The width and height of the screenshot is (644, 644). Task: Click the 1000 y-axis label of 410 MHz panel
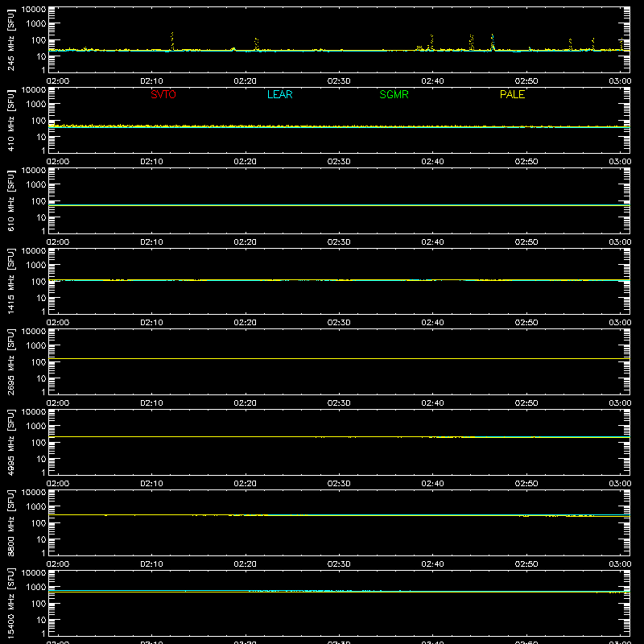click(x=36, y=104)
